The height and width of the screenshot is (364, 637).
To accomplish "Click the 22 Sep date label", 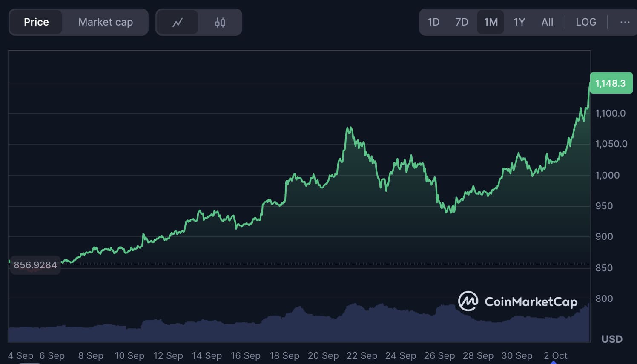I will (x=362, y=355).
